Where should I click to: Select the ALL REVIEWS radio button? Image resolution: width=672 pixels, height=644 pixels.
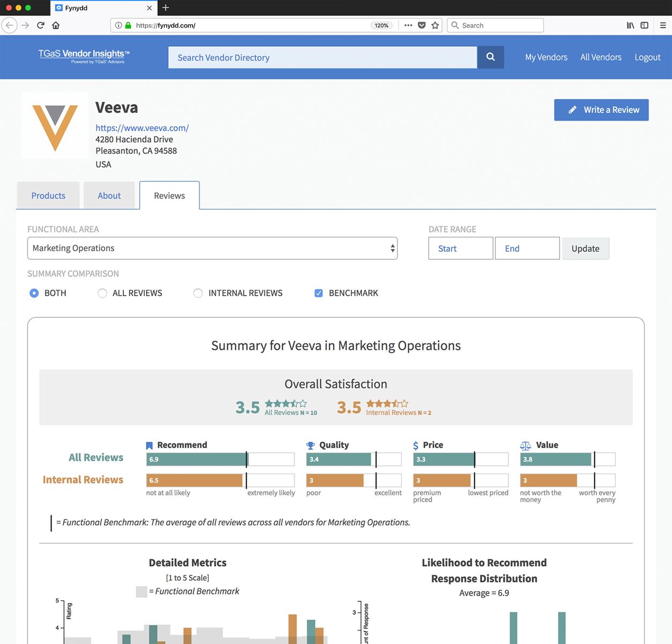102,293
